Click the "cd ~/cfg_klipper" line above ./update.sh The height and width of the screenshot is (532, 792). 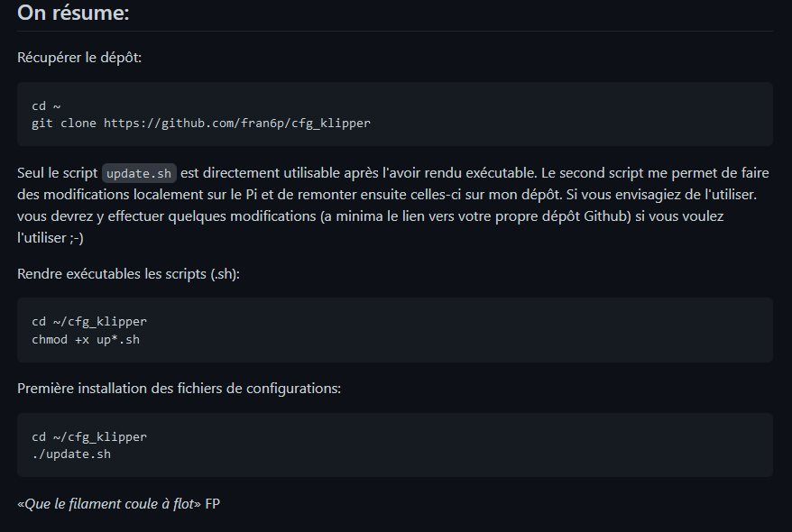click(89, 437)
